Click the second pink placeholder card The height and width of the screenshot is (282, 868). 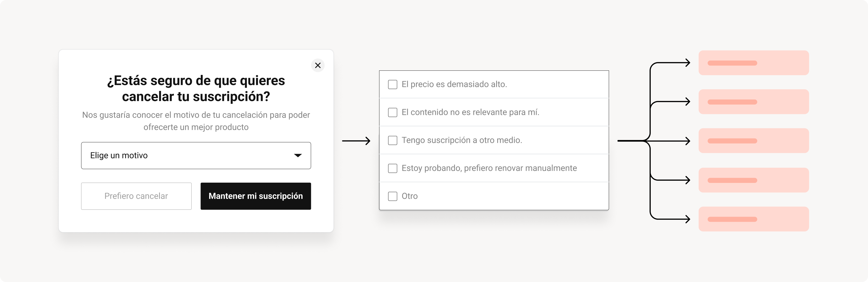point(754,102)
